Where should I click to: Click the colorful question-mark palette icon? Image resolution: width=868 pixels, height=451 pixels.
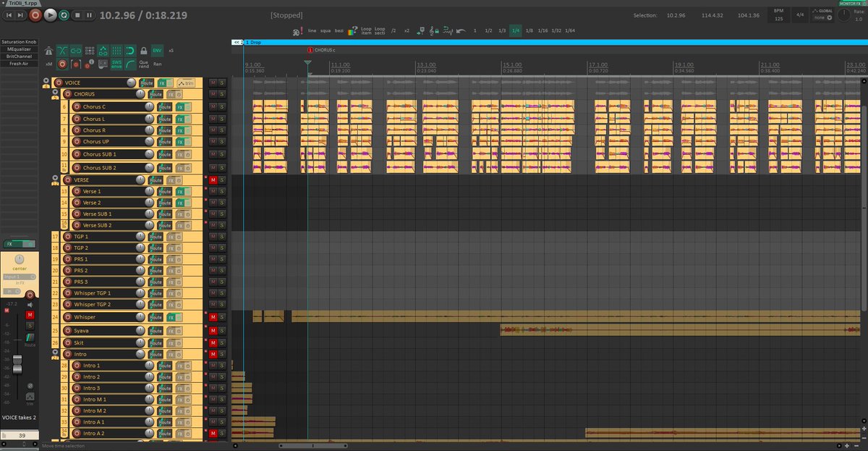click(352, 31)
